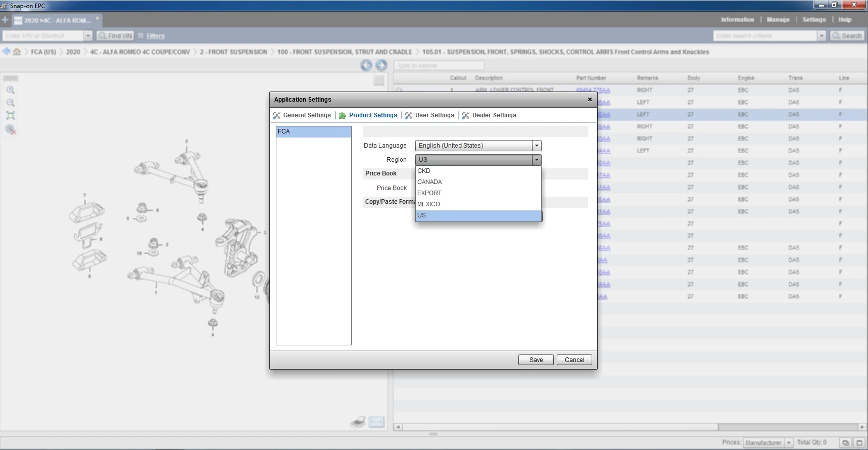This screenshot has width=868, height=450.
Task: Click the Find VIN button
Action: coord(116,36)
